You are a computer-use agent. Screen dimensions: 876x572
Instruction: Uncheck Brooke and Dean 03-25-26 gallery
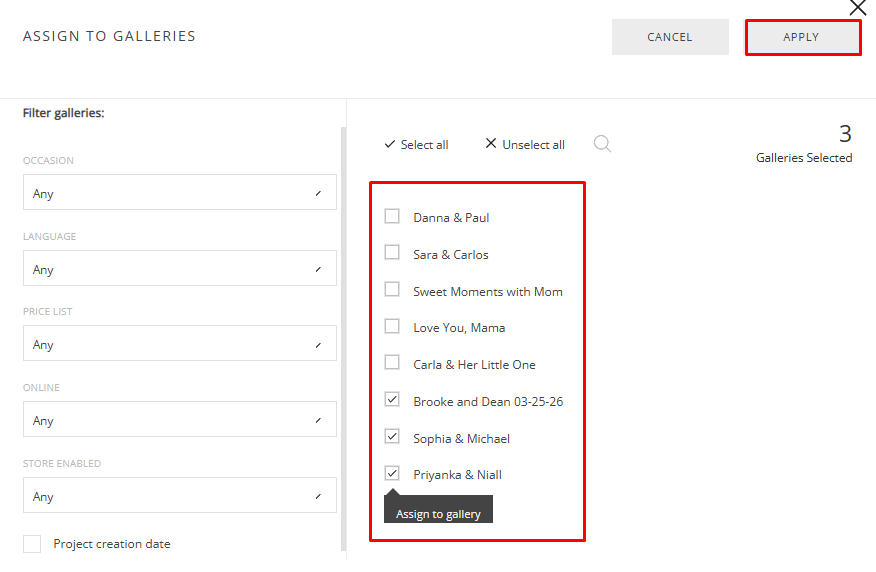392,400
